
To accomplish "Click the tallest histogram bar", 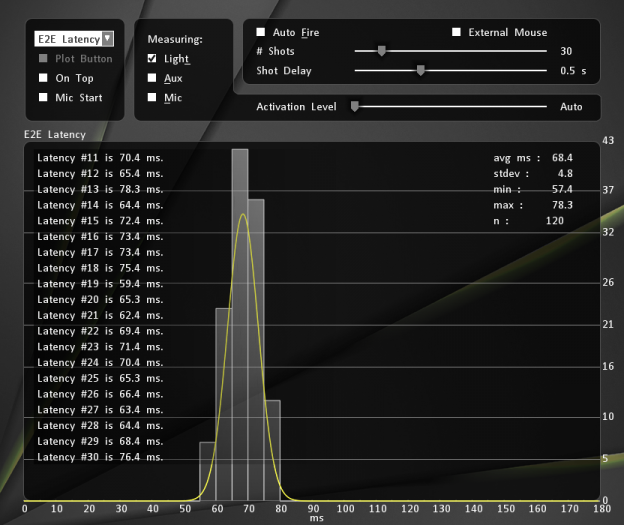I will (x=240, y=320).
